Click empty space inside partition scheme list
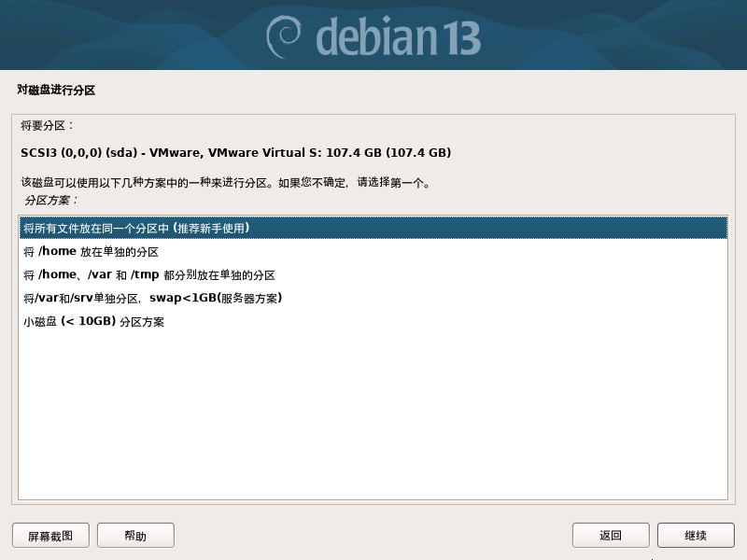Image resolution: width=747 pixels, height=560 pixels. [373, 414]
